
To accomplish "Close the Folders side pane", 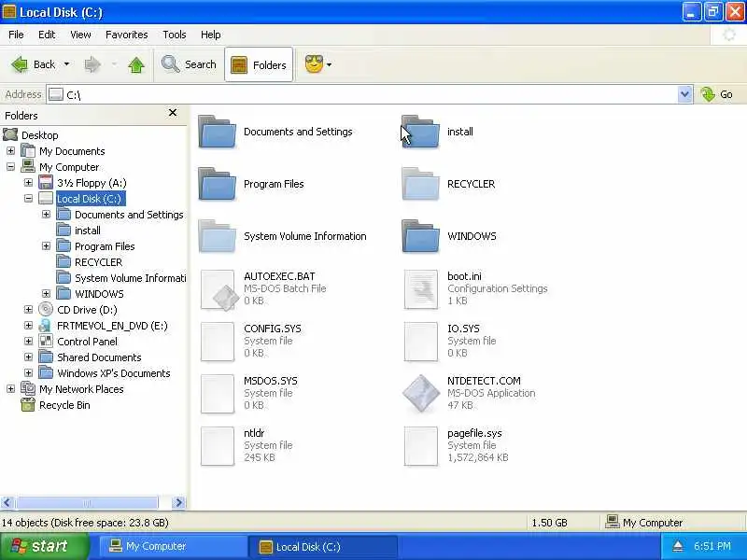I will 173,113.
